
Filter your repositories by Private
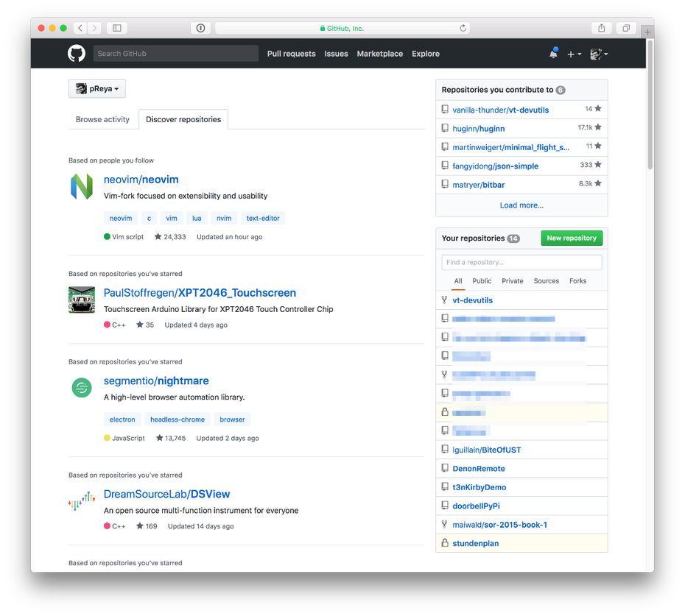coord(513,281)
